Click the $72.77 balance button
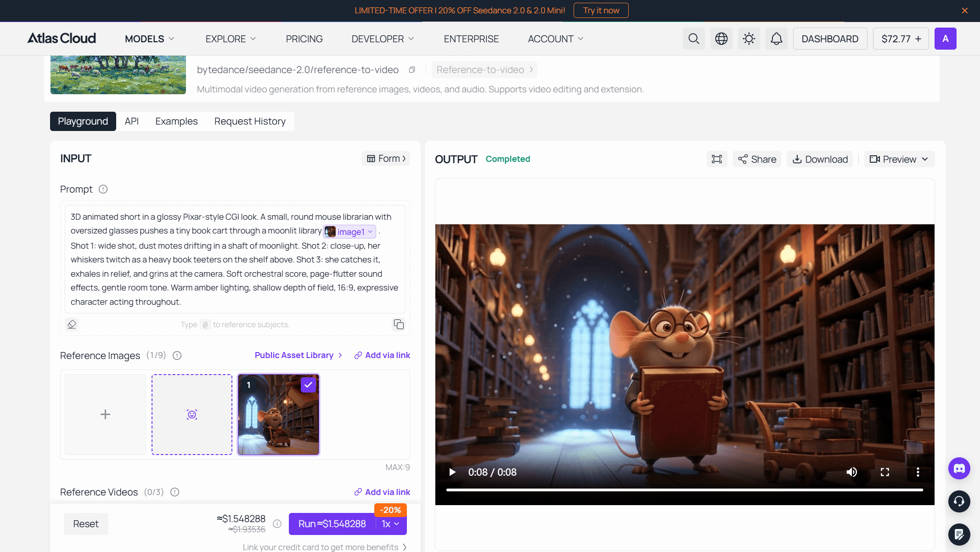 pyautogui.click(x=901, y=39)
